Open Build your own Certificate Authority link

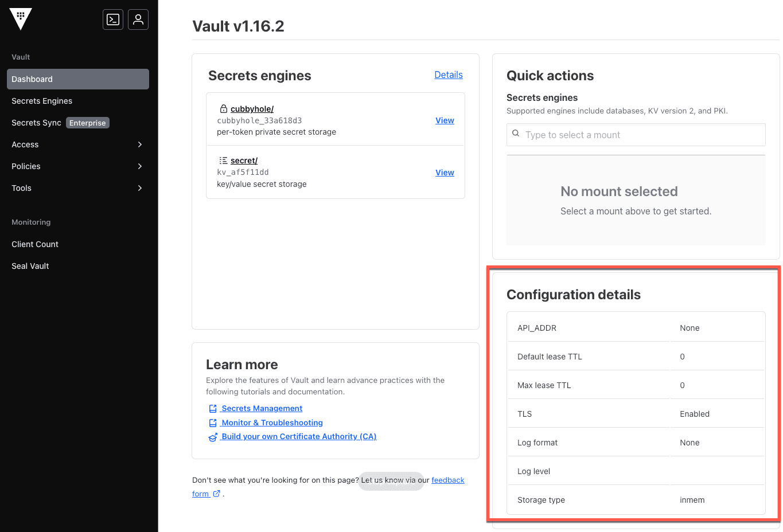pyautogui.click(x=299, y=436)
